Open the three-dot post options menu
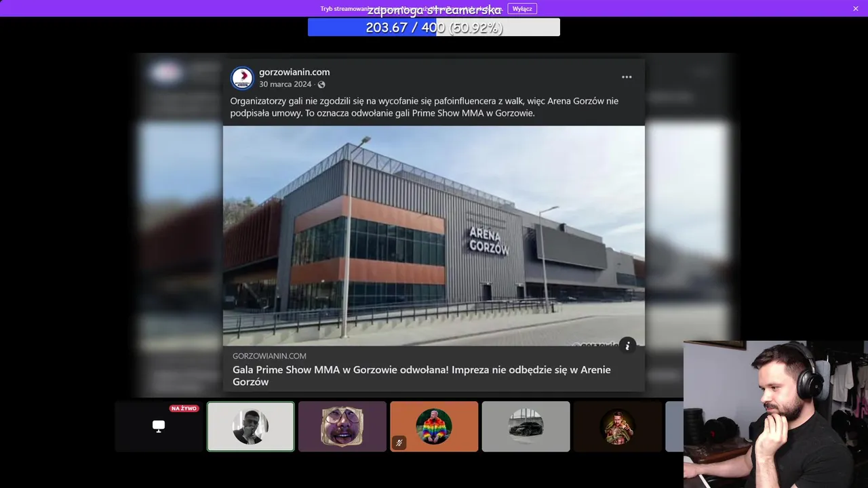This screenshot has width=868, height=488. click(x=627, y=77)
